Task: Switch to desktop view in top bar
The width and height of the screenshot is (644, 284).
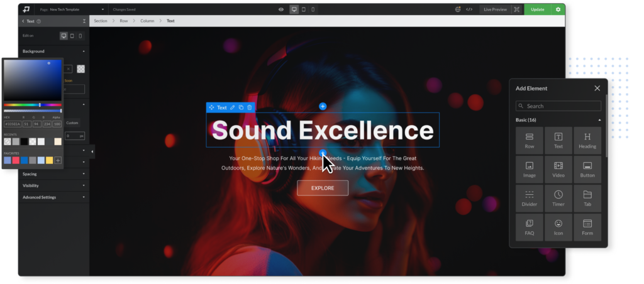Action: (294, 9)
